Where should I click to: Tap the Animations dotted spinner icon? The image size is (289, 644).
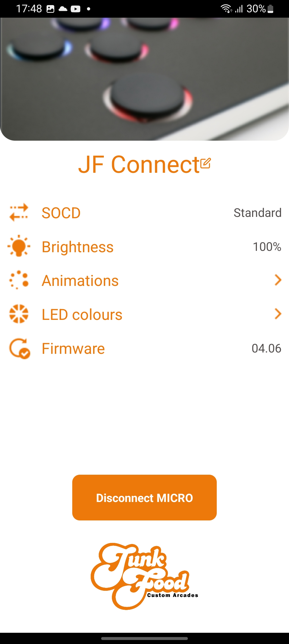pyautogui.click(x=19, y=280)
